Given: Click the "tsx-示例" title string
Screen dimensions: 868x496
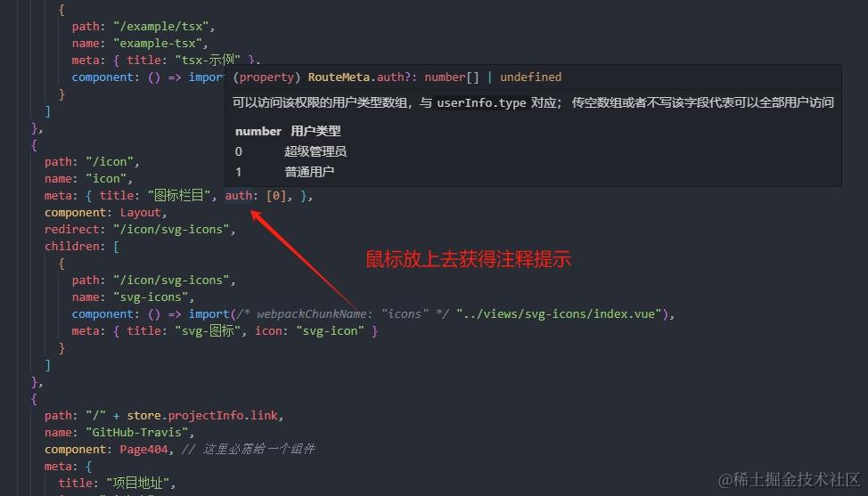Looking at the screenshot, I should point(208,60).
